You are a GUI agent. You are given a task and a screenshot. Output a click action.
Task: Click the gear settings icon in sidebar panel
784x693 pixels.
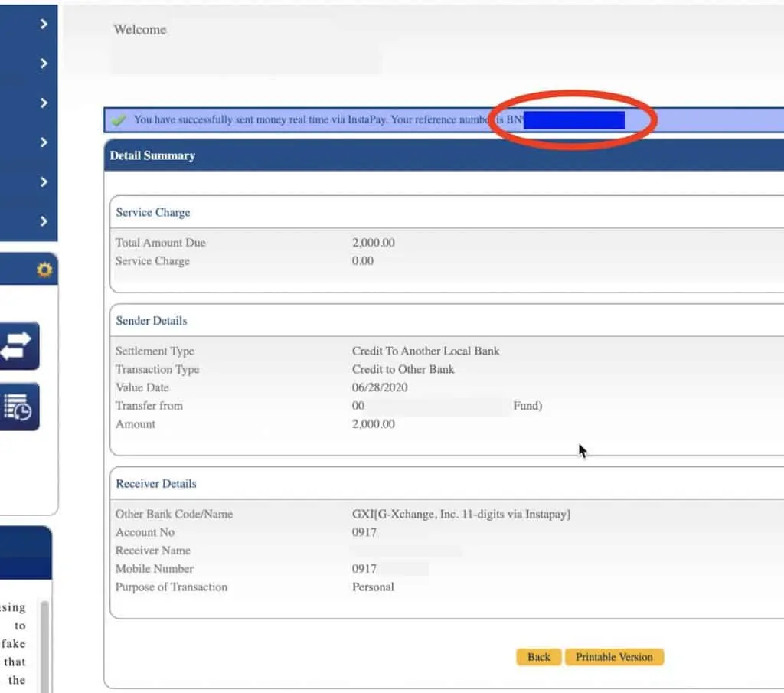point(44,270)
